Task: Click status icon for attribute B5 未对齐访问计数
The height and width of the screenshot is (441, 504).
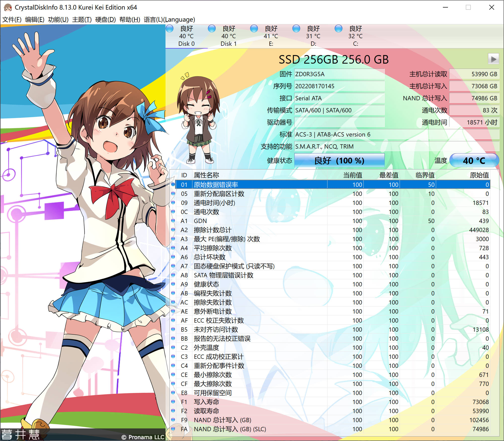Action: click(x=173, y=329)
